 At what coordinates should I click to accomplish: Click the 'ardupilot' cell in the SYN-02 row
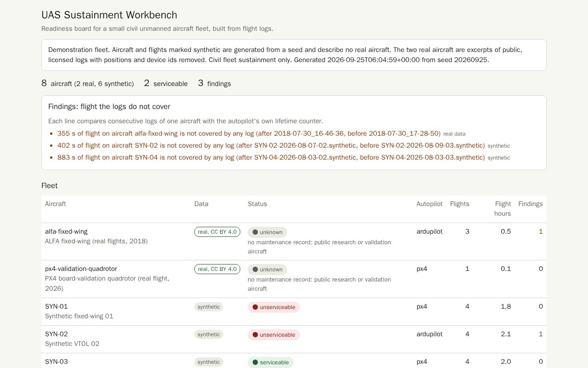coord(430,334)
